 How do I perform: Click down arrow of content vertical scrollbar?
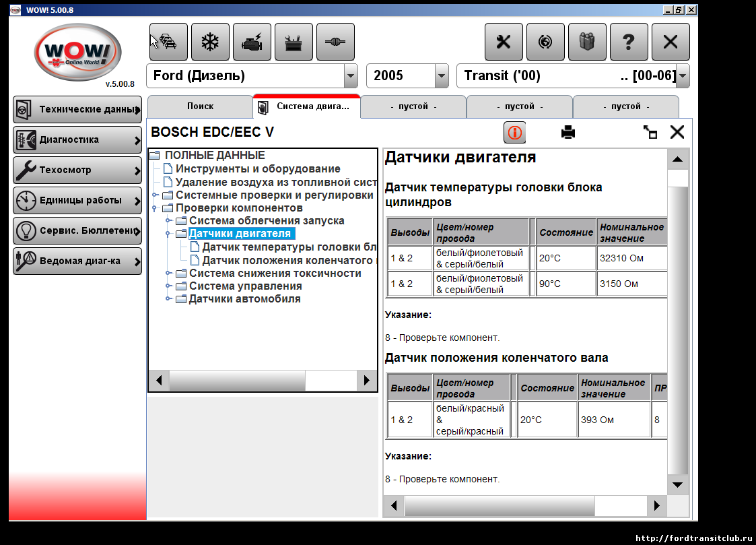[x=677, y=485]
